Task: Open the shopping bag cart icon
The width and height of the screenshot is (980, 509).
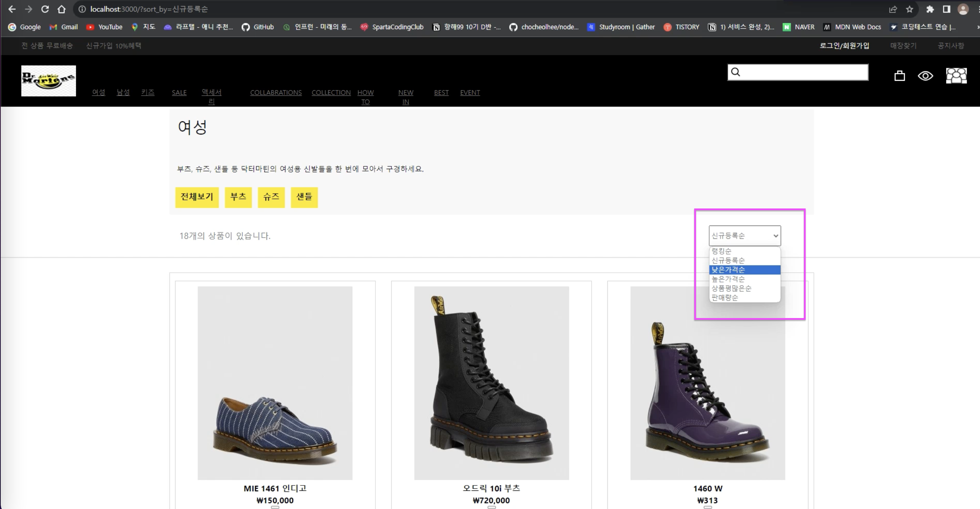Action: 899,76
